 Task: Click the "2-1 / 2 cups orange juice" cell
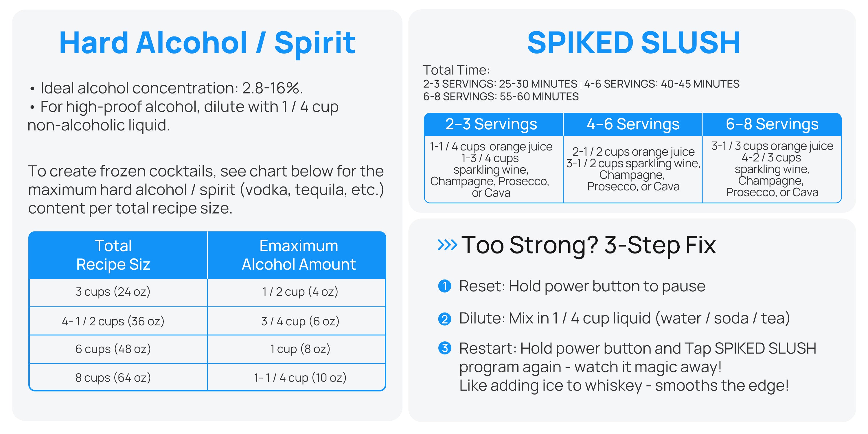tap(633, 152)
